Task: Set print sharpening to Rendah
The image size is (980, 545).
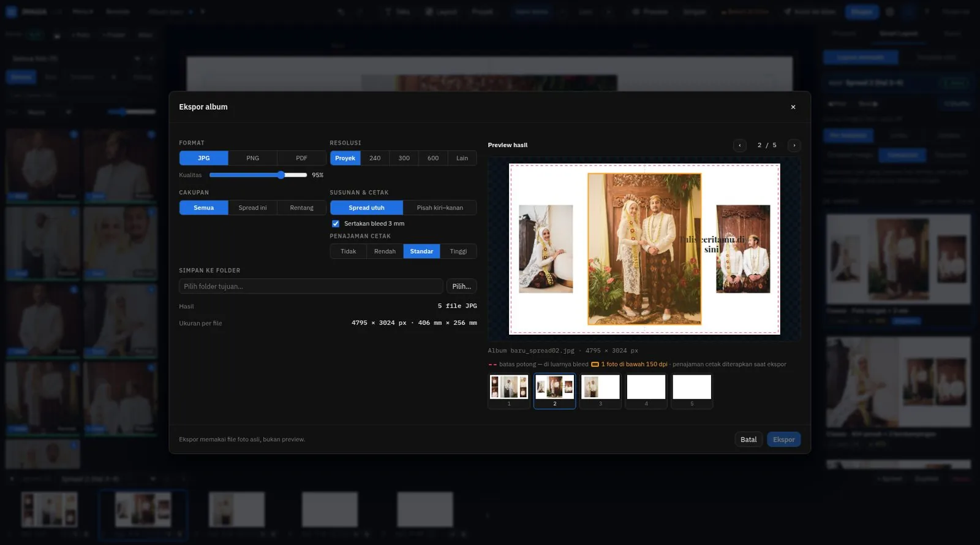Action: 385,251
